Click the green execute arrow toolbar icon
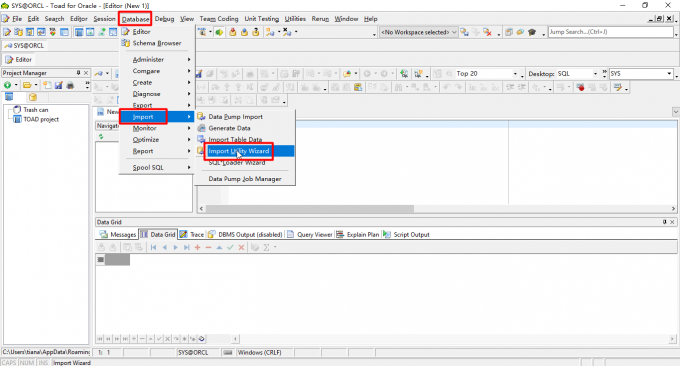 [x=219, y=32]
